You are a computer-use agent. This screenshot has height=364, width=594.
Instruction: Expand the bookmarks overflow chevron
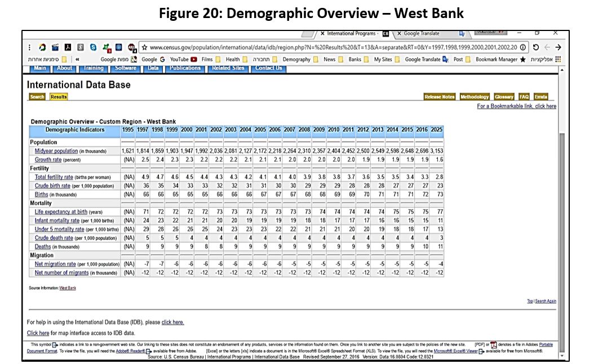pos(77,59)
